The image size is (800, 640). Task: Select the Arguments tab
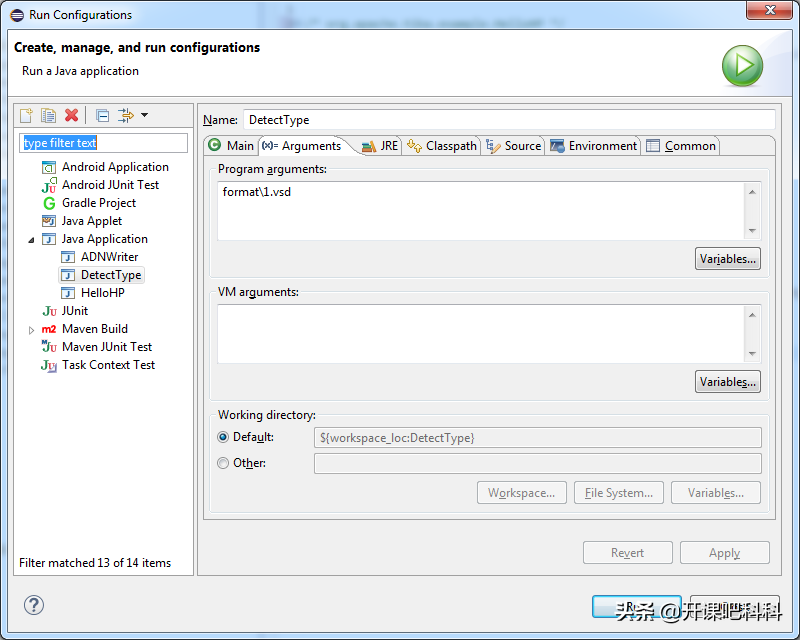[x=302, y=146]
